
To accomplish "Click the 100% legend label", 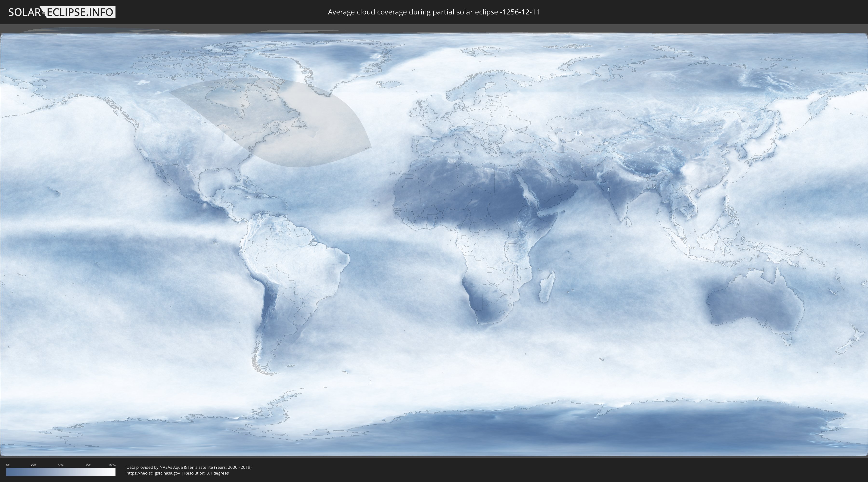I will click(x=112, y=465).
